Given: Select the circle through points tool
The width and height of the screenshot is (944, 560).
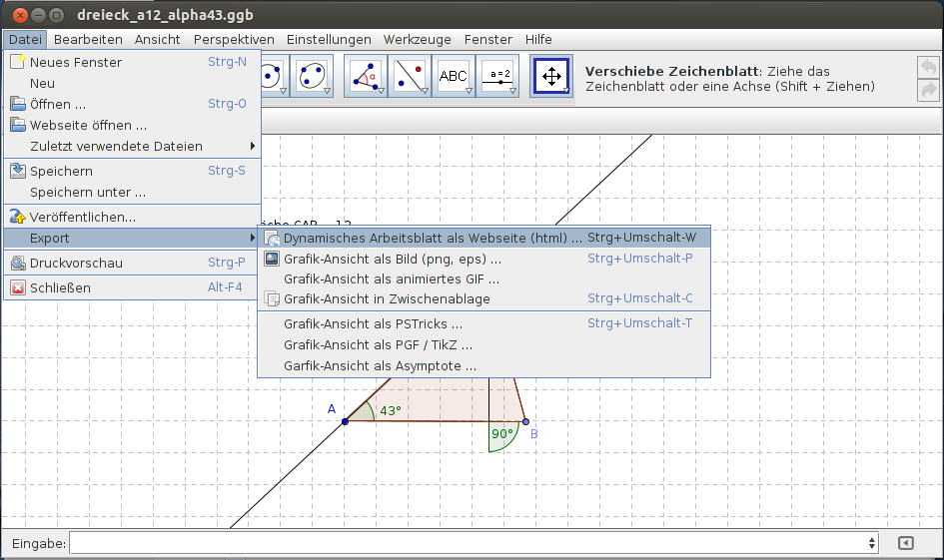Looking at the screenshot, I should point(274,76).
